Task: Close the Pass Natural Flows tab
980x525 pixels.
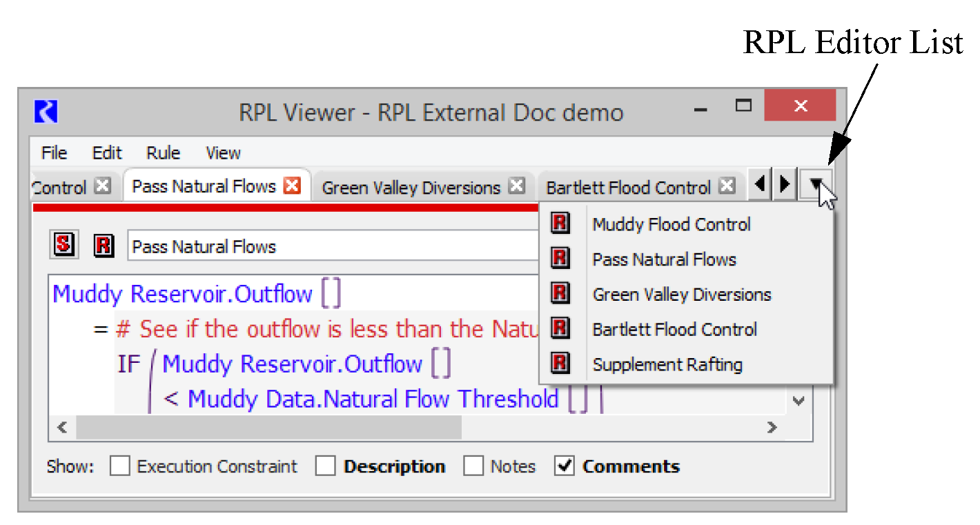Action: 293,186
